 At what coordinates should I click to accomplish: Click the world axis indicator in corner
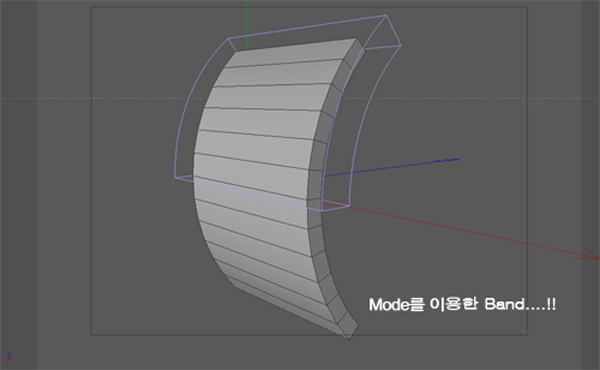(6, 357)
